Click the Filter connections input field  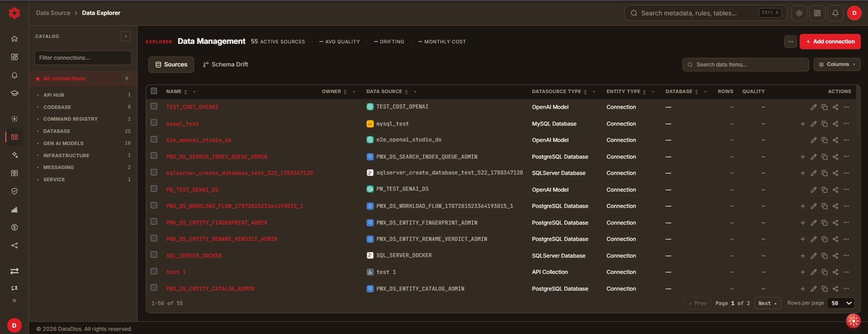pyautogui.click(x=83, y=58)
